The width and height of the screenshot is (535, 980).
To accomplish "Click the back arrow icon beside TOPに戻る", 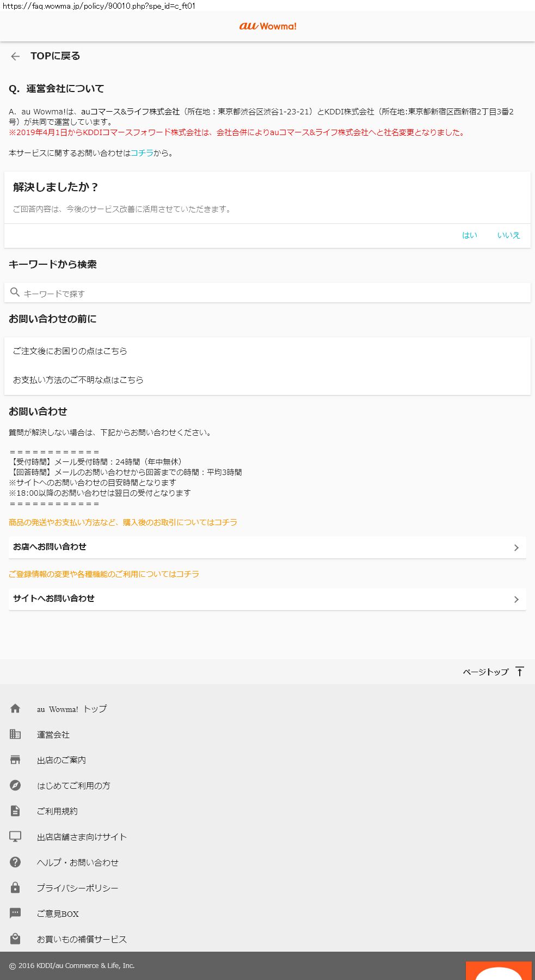I will pyautogui.click(x=15, y=56).
